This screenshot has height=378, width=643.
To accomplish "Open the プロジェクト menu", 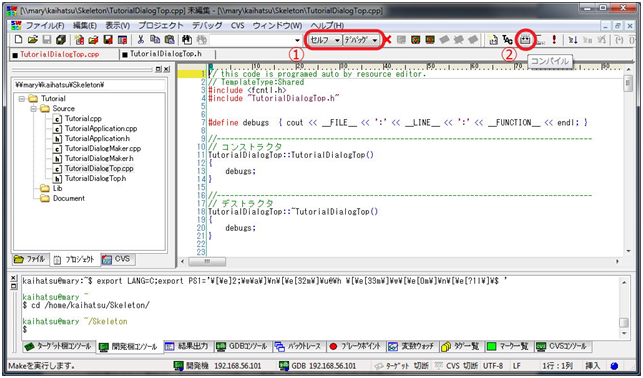I will point(161,25).
